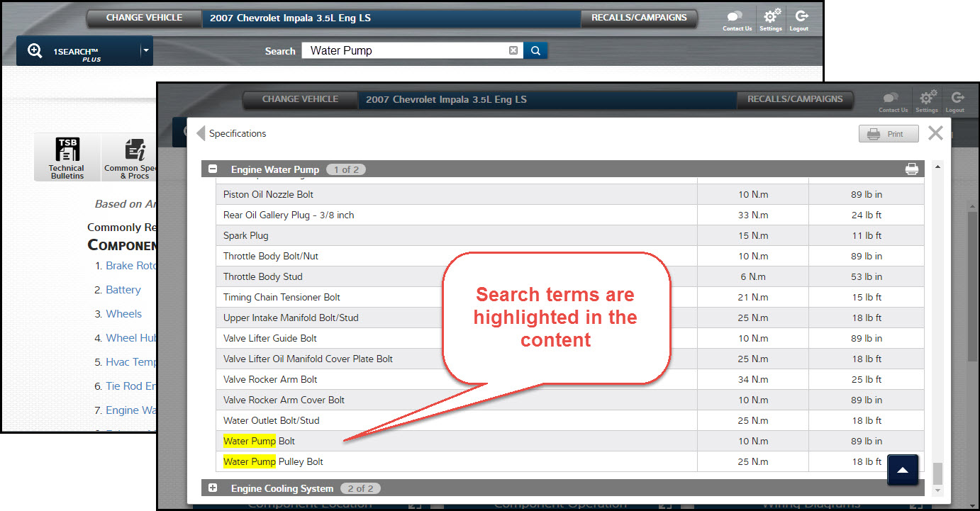
Task: Open the Brake Rotor component link
Action: [x=130, y=266]
